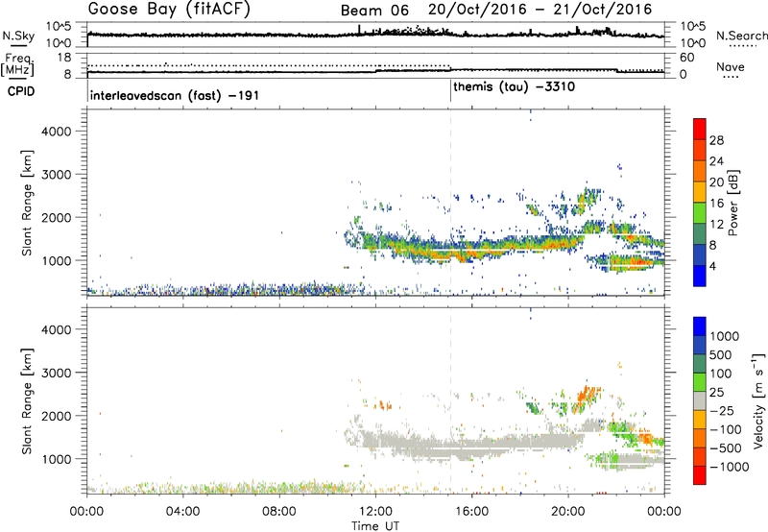Click the date range "20/Oct/2016 – 21/Oct/2016"
The image size is (768, 532).
click(540, 10)
